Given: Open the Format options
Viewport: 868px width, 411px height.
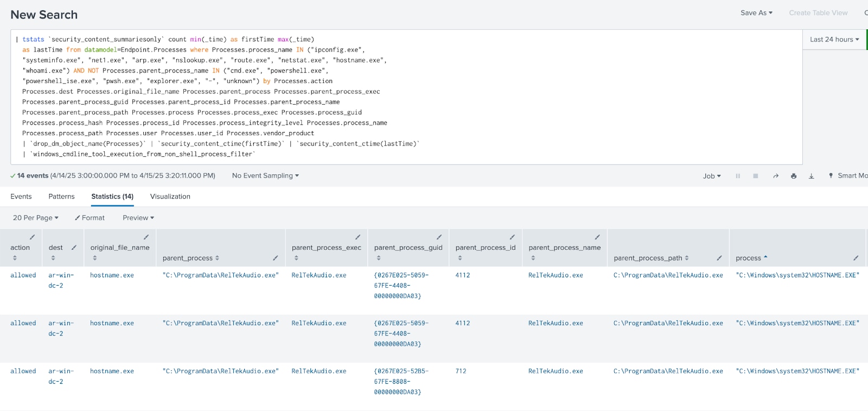Looking at the screenshot, I should [90, 218].
